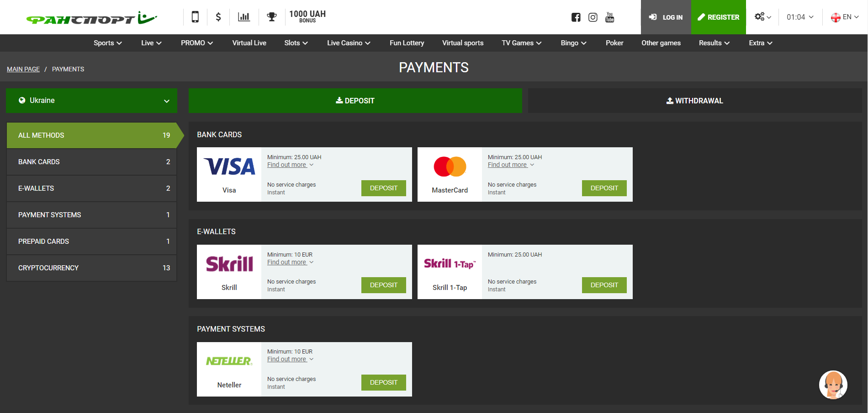Expand the Sports menu

[x=108, y=43]
